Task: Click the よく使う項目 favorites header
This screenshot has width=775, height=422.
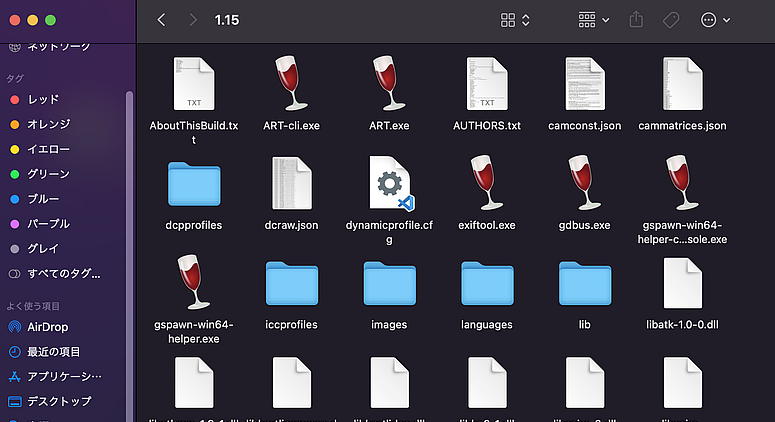Action: point(33,306)
